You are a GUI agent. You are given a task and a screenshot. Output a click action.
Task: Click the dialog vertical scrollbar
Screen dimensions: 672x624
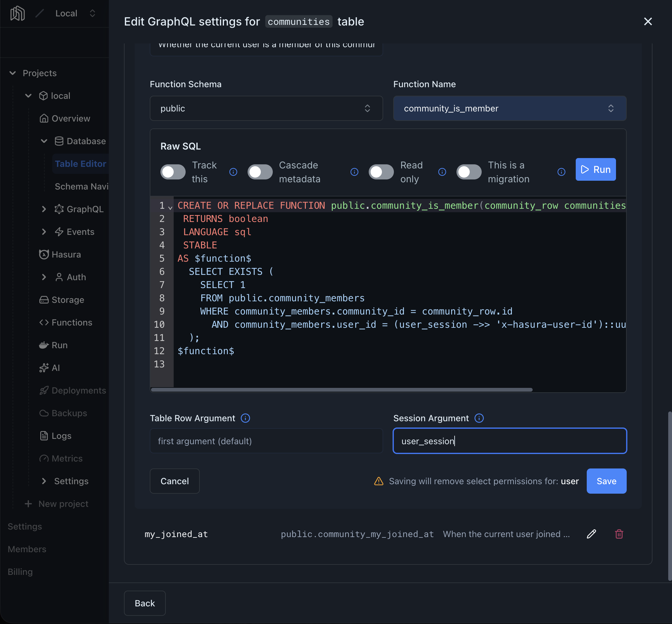(669, 496)
